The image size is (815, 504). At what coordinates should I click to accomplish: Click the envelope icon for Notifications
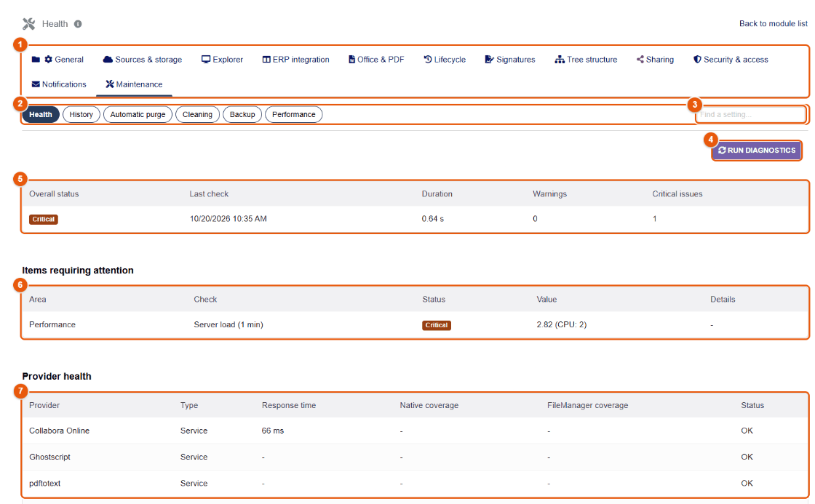[x=36, y=84]
